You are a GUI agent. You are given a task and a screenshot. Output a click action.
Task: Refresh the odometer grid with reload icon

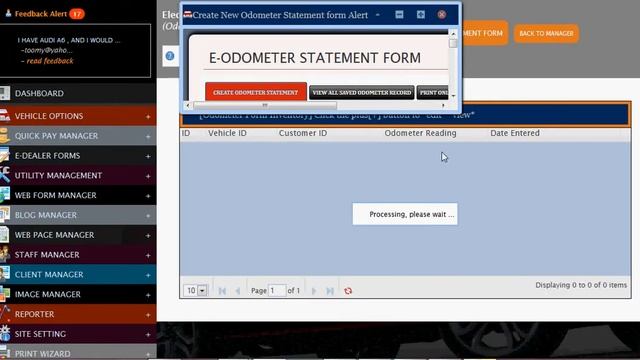point(348,291)
